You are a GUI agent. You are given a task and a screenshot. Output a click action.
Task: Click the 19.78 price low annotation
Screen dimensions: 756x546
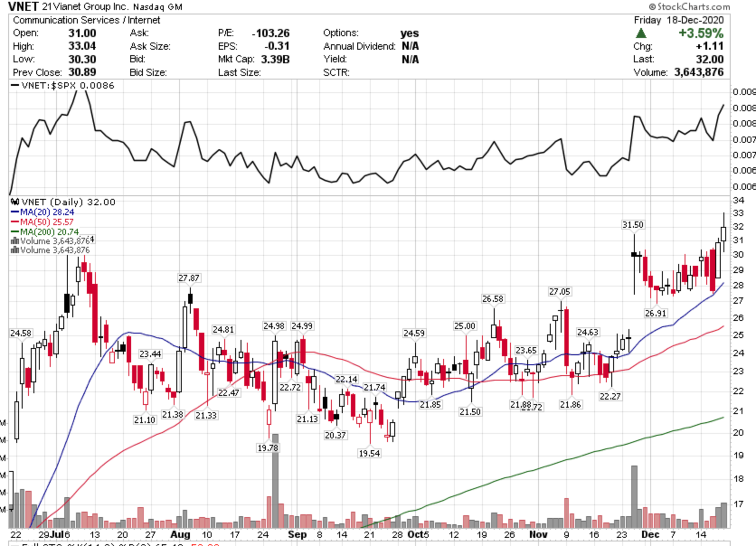coord(268,448)
